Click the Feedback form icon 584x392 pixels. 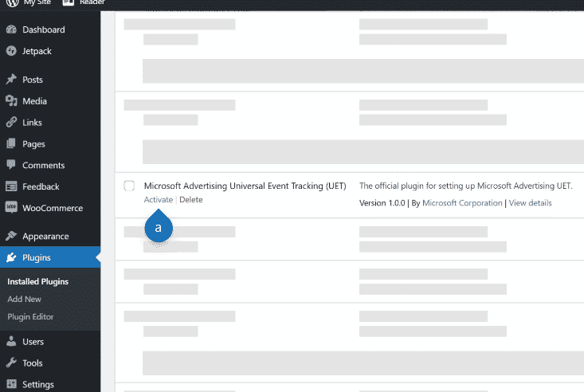[11, 186]
